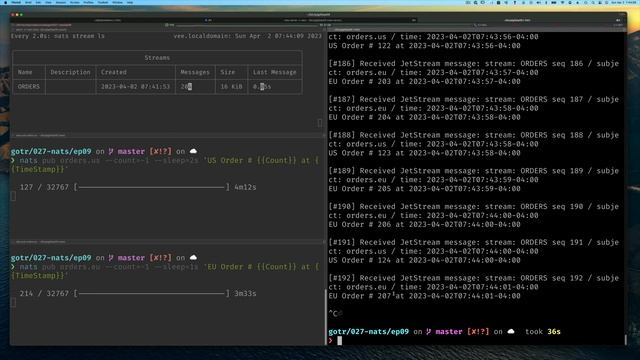
Task: Click the Streams table title
Action: pyautogui.click(x=157, y=58)
